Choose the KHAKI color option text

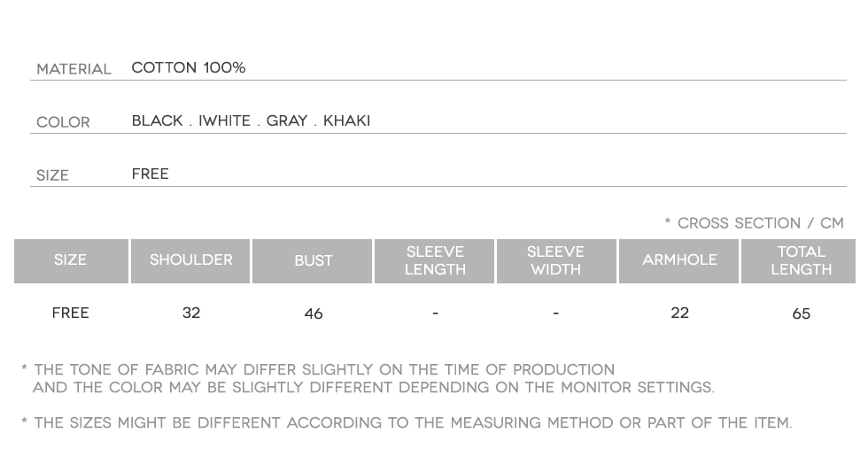tap(346, 121)
